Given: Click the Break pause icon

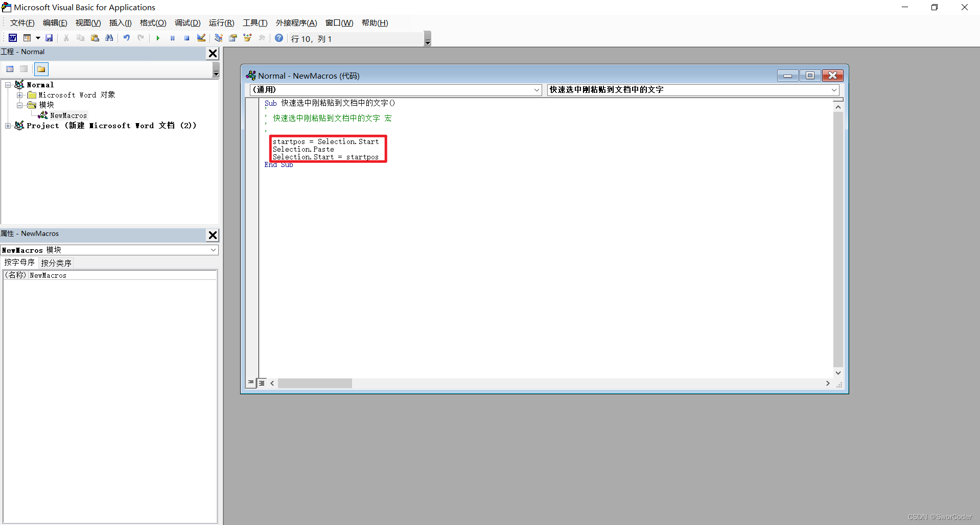Looking at the screenshot, I should click(173, 38).
